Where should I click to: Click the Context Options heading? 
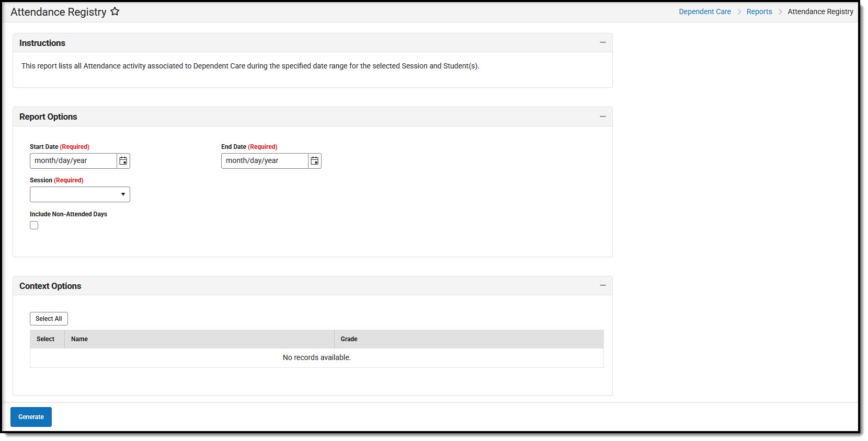coord(50,286)
